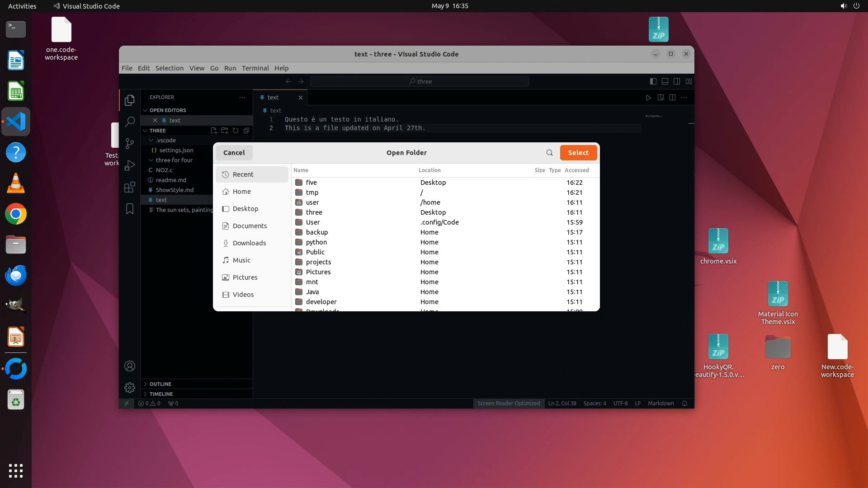Screen dimensions: 868x488
Task: Open the Extensions view icon
Action: pos(130,187)
